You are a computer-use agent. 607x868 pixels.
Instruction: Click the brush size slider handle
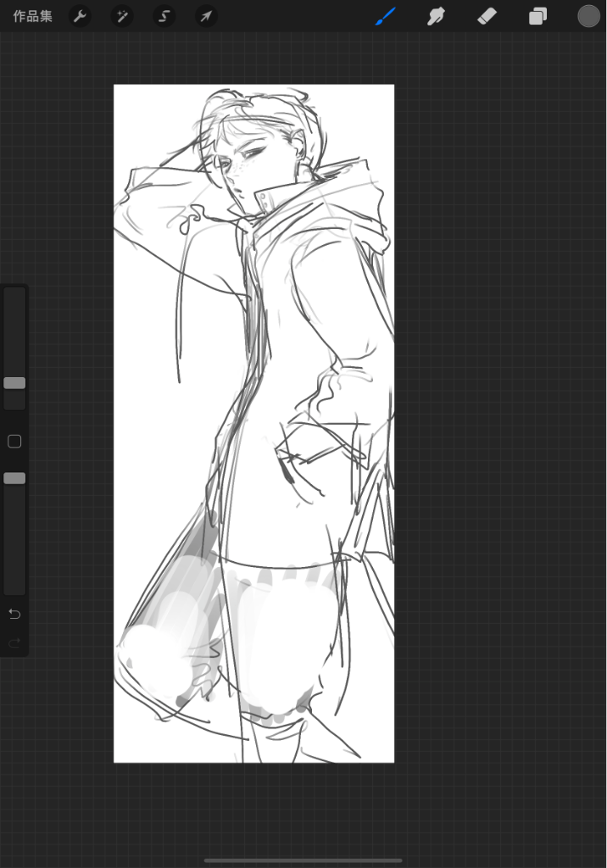click(x=14, y=383)
